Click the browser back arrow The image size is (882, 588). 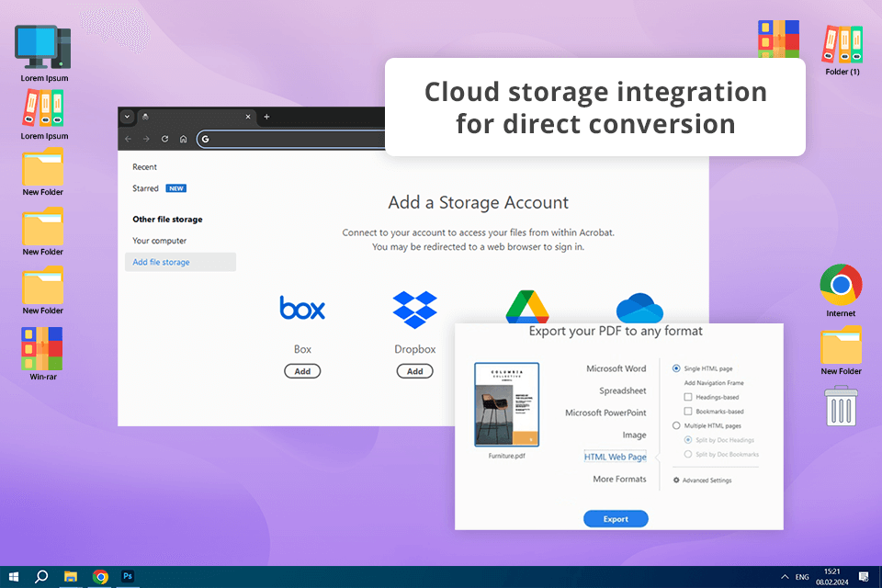click(x=129, y=139)
